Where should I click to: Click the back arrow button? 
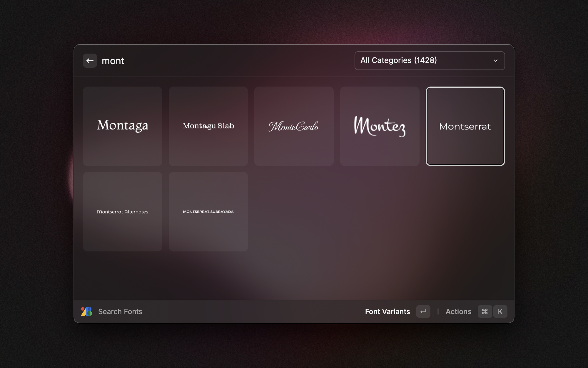tap(90, 61)
